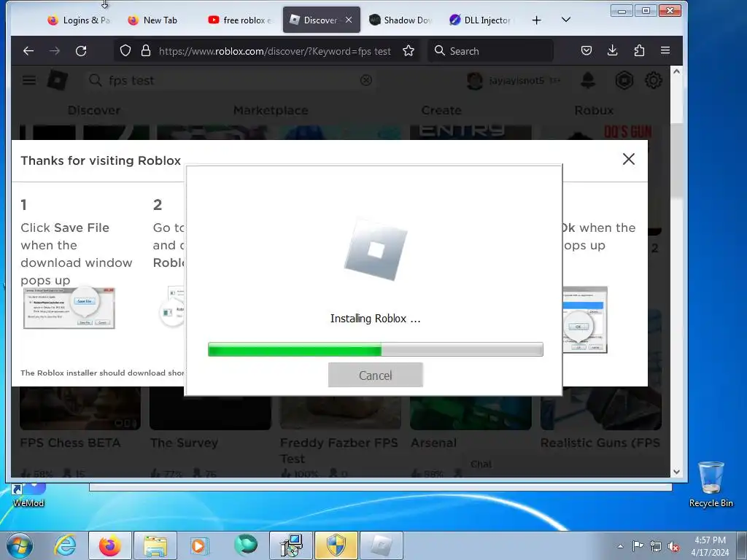Image resolution: width=747 pixels, height=560 pixels.
Task: Close the Discover tab
Action: [x=349, y=20]
